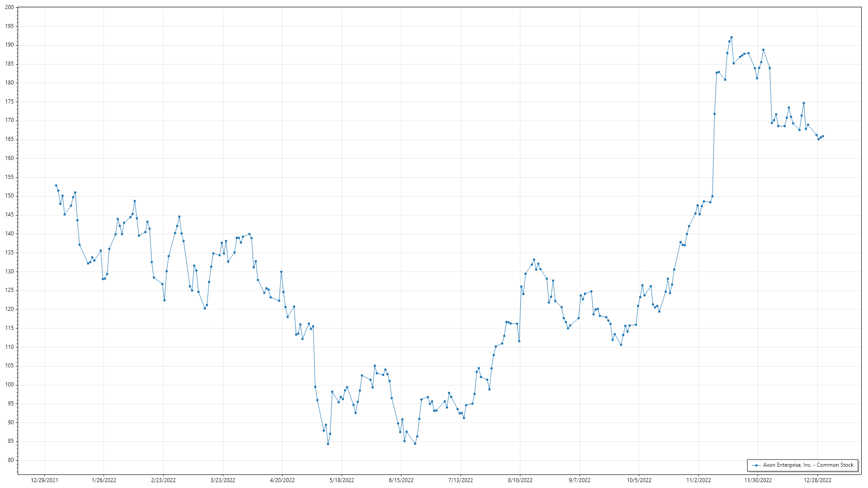Viewport: 868px width, 488px height.
Task: Click the 3/23/2022 date label
Action: [223, 480]
